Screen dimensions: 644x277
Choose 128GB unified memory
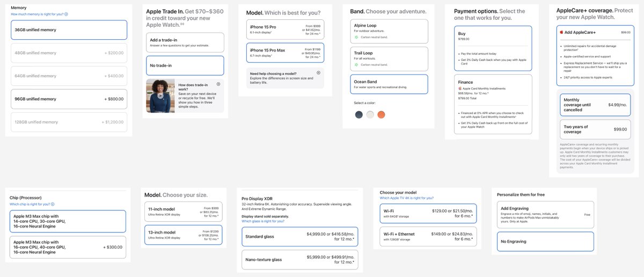69,122
